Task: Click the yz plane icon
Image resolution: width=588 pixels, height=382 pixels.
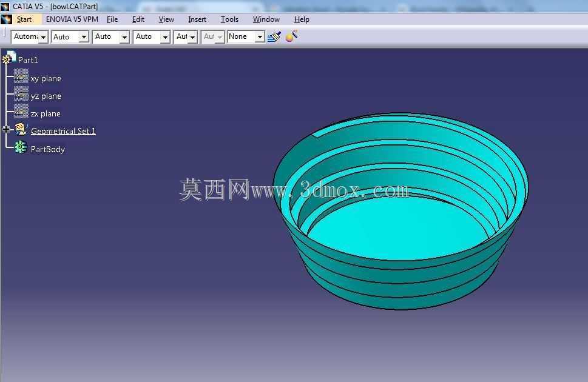Action: point(21,94)
